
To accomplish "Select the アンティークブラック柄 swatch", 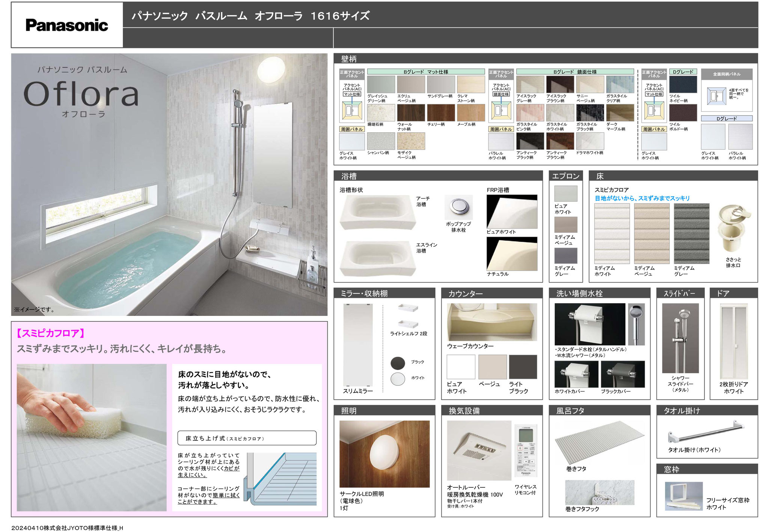I will [x=530, y=141].
